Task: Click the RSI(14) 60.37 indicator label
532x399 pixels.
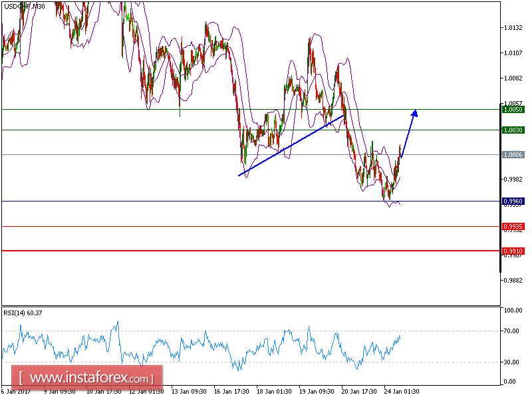Action: tap(23, 313)
